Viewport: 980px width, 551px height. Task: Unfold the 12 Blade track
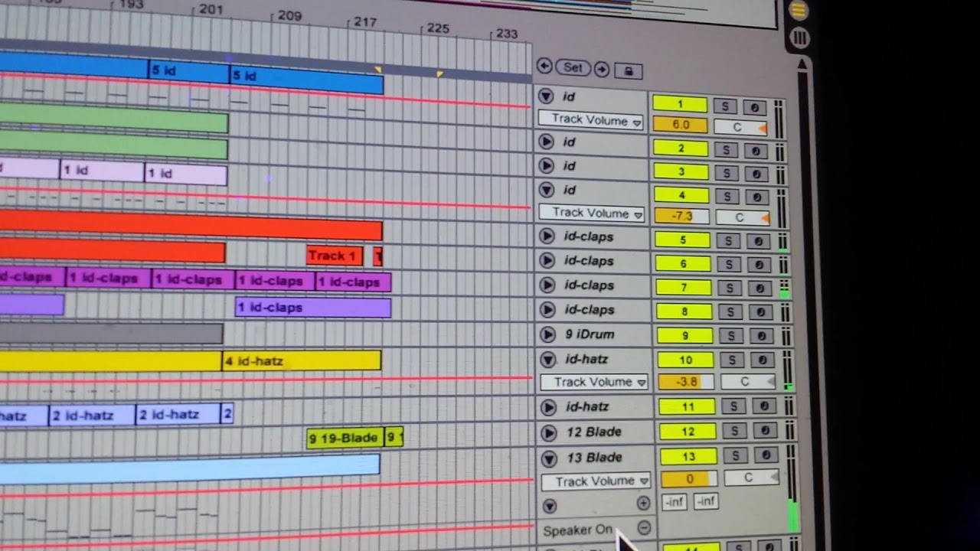548,432
